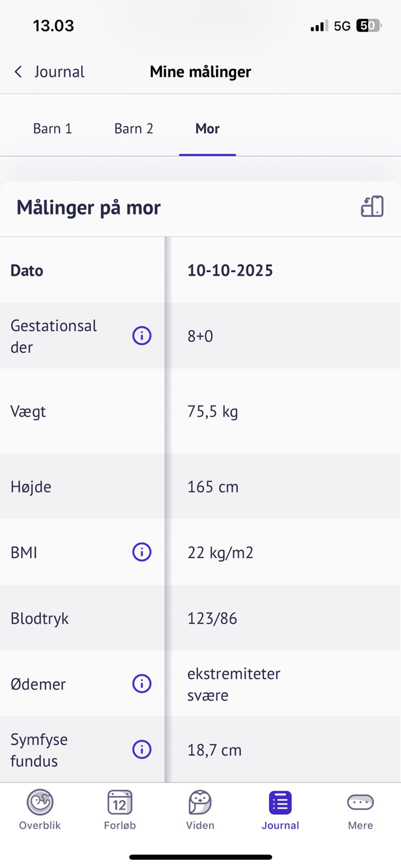Image resolution: width=401 pixels, height=868 pixels.
Task: Open the Overblik tab icon
Action: (x=40, y=802)
